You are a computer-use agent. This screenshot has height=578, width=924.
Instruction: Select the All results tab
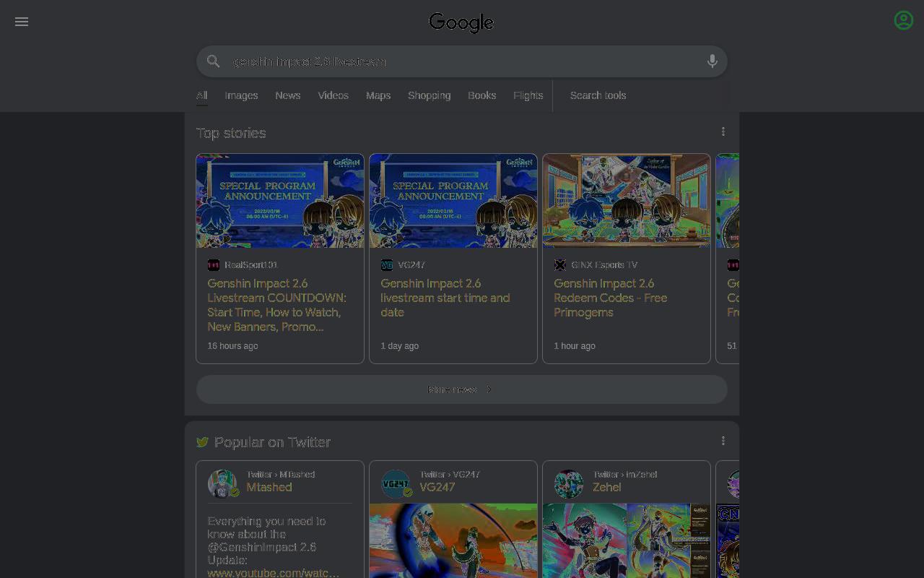[x=201, y=95]
